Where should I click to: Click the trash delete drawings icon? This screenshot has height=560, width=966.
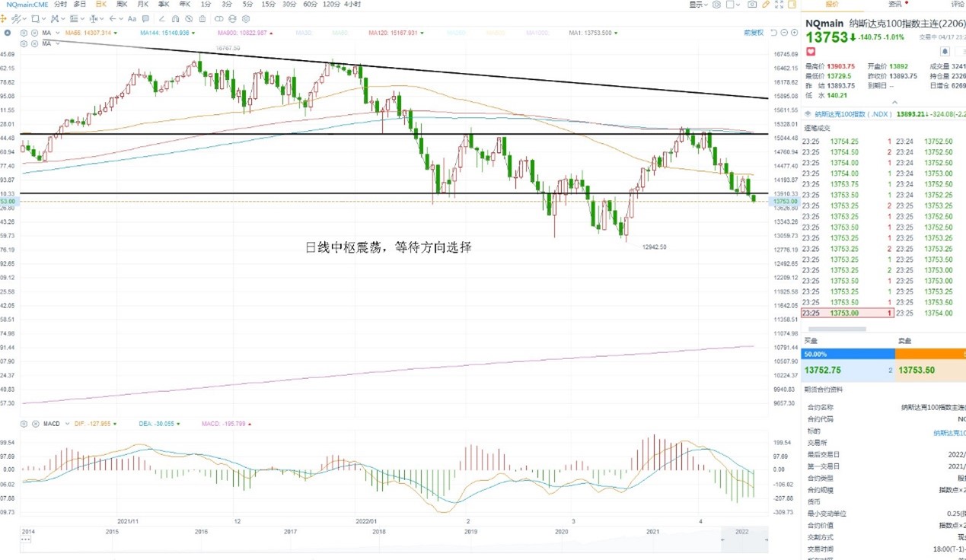(x=202, y=18)
